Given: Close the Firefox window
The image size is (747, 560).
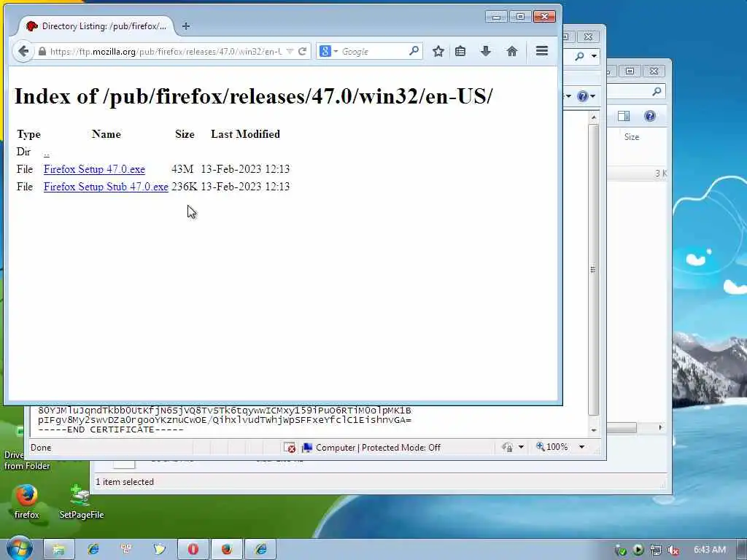Looking at the screenshot, I should [x=544, y=17].
